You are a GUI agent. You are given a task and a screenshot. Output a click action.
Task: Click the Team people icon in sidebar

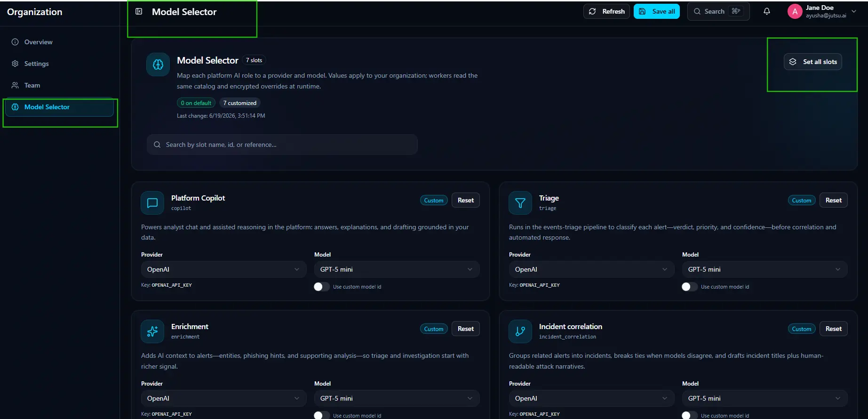pos(15,85)
